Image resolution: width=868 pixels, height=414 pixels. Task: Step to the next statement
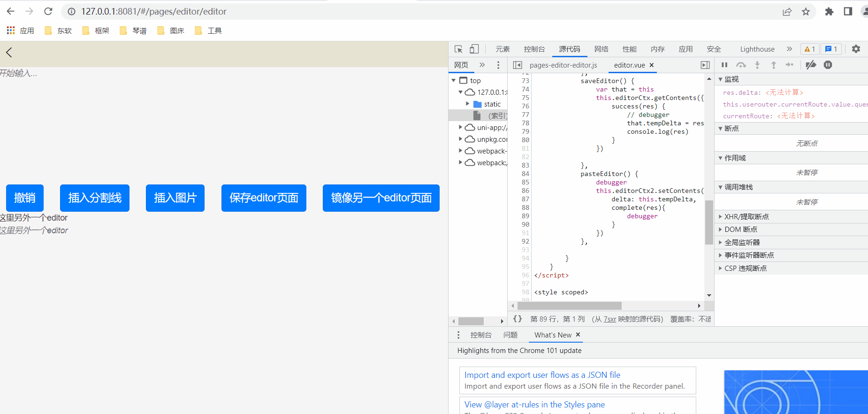(x=790, y=65)
